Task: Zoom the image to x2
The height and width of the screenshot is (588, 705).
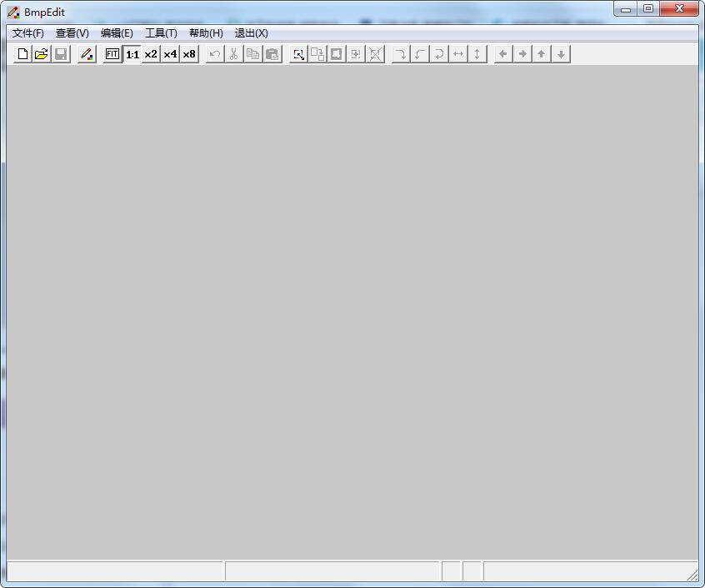Action: (151, 54)
